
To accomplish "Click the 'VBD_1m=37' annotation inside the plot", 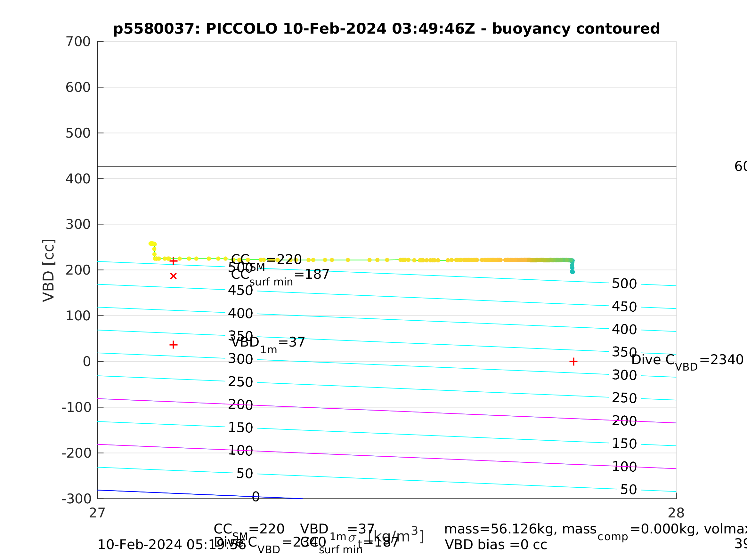I will click(x=268, y=345).
